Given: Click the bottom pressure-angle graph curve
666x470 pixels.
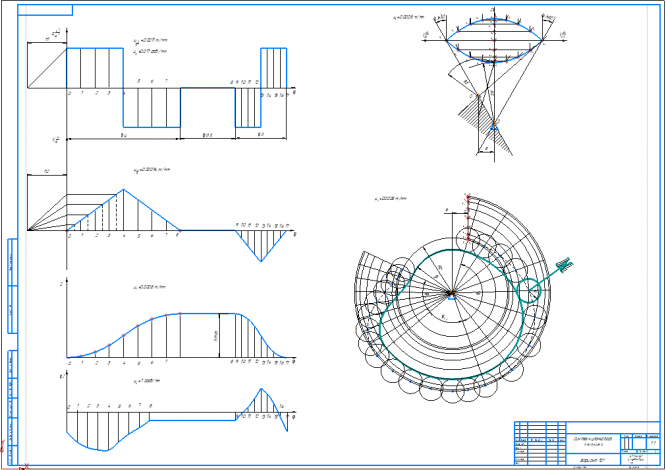Looking at the screenshot, I should coord(177,419).
